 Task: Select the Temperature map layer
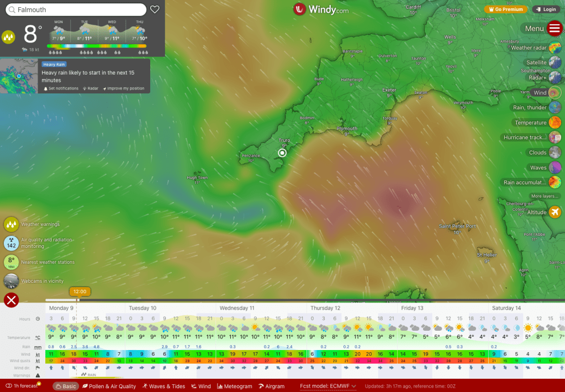click(555, 123)
